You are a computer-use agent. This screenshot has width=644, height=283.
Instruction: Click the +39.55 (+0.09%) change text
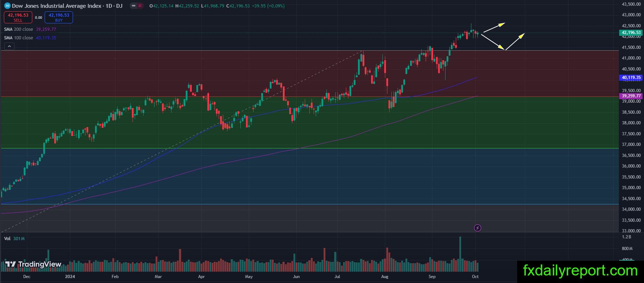(x=268, y=6)
